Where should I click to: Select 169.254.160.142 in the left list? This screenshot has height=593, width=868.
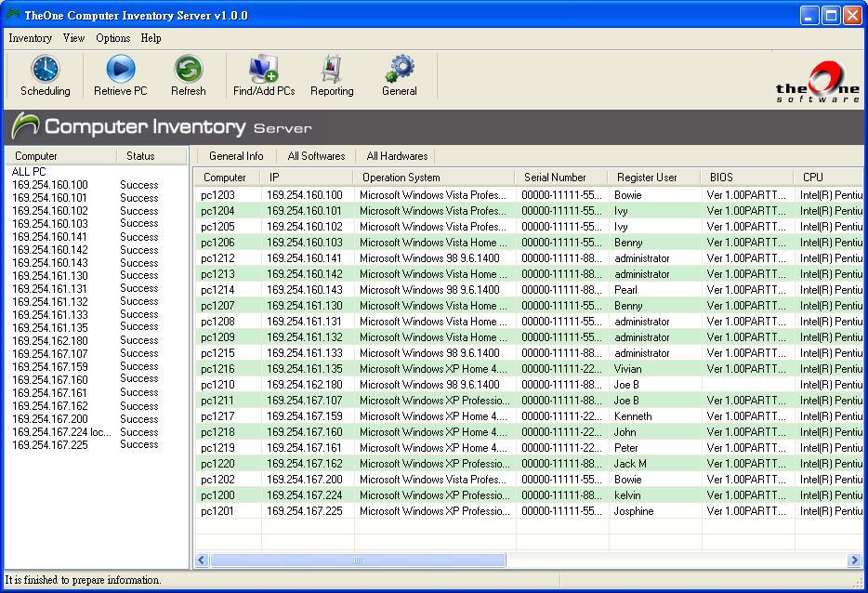click(50, 250)
